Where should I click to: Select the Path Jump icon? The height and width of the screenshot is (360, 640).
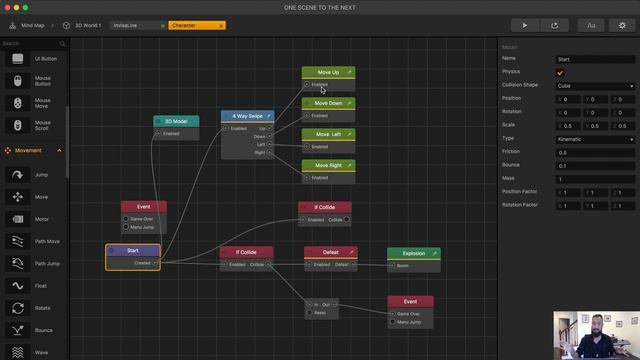tap(18, 264)
